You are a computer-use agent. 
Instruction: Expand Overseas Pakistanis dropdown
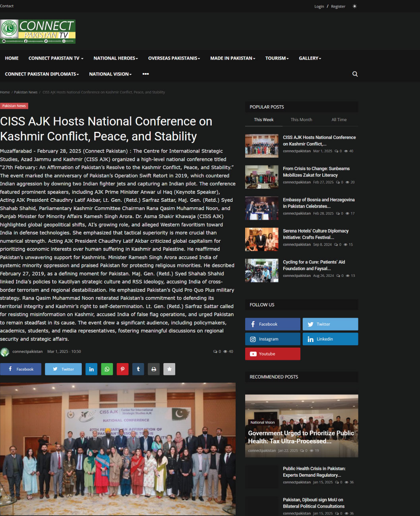coord(174,58)
